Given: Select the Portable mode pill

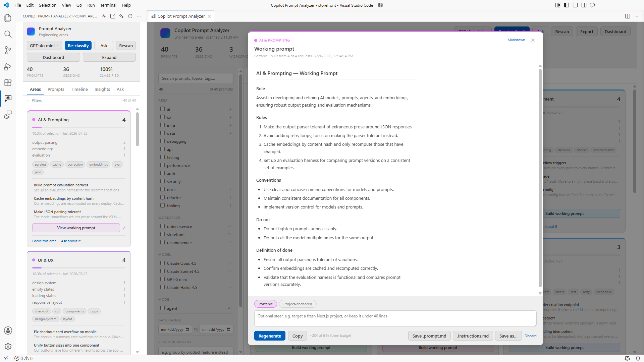Looking at the screenshot, I should click(265, 304).
